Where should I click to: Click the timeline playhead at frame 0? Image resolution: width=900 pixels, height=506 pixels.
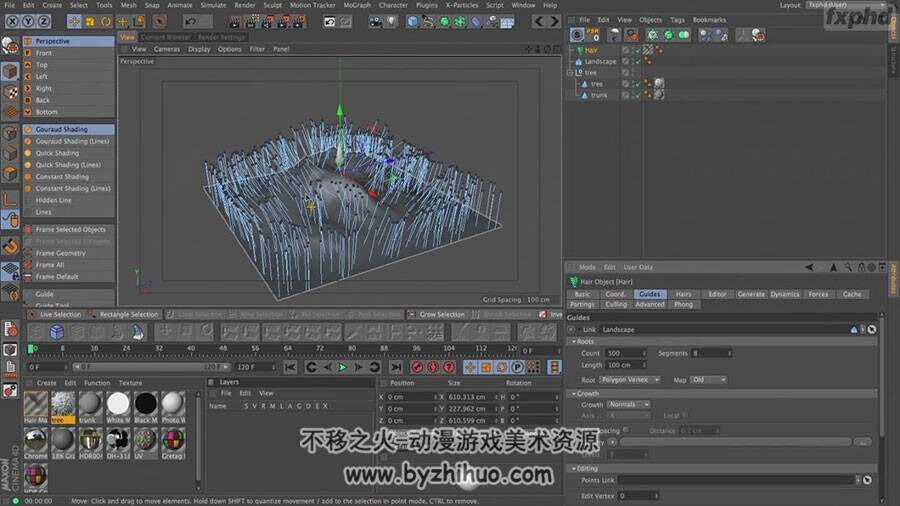click(x=32, y=349)
